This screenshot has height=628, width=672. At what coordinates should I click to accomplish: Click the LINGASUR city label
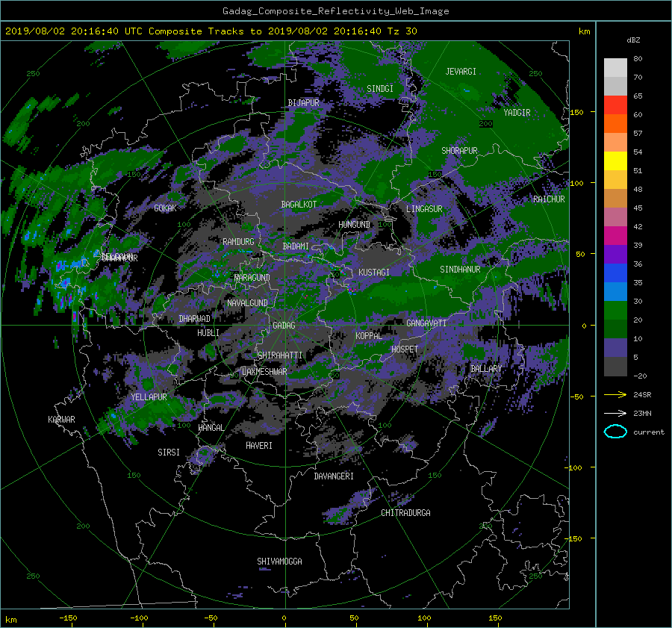424,209
